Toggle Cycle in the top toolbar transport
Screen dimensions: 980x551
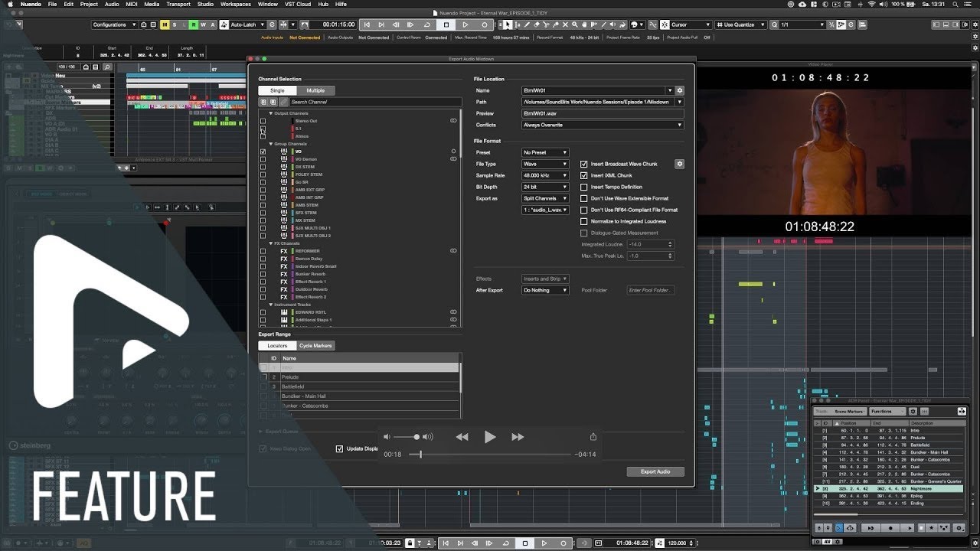pyautogui.click(x=427, y=24)
